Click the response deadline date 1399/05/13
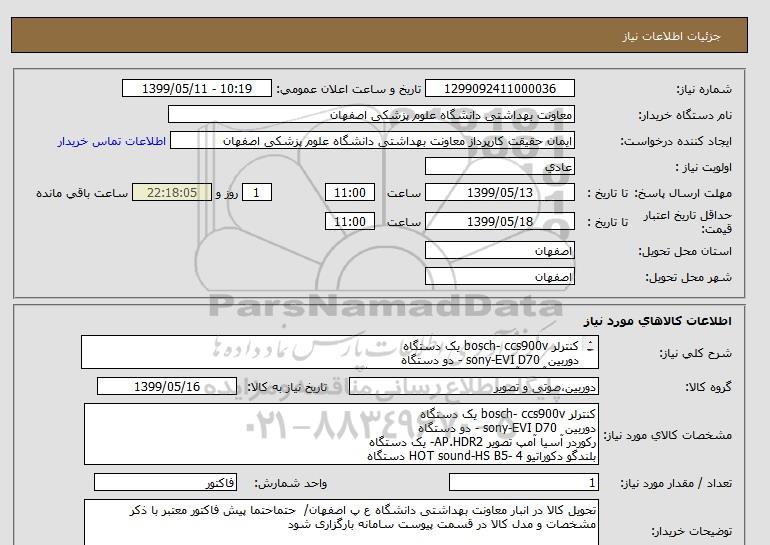770x545 pixels. click(x=499, y=192)
